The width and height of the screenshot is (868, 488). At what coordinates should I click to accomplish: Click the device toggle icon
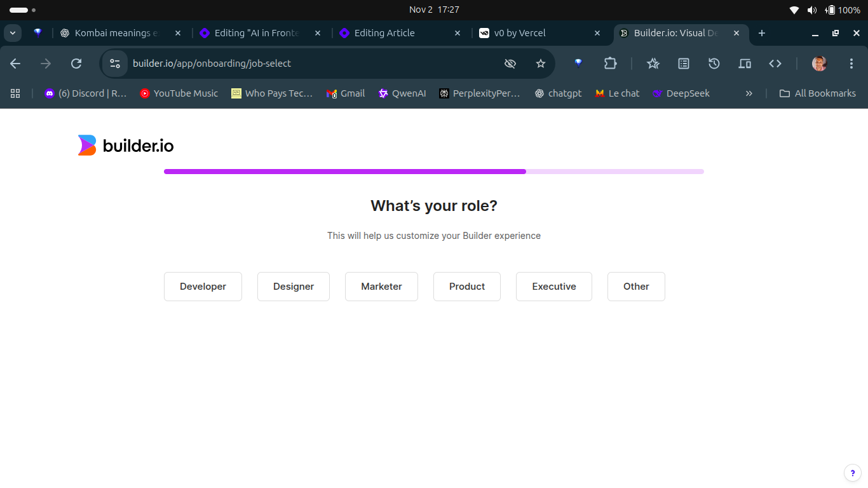tap(745, 64)
